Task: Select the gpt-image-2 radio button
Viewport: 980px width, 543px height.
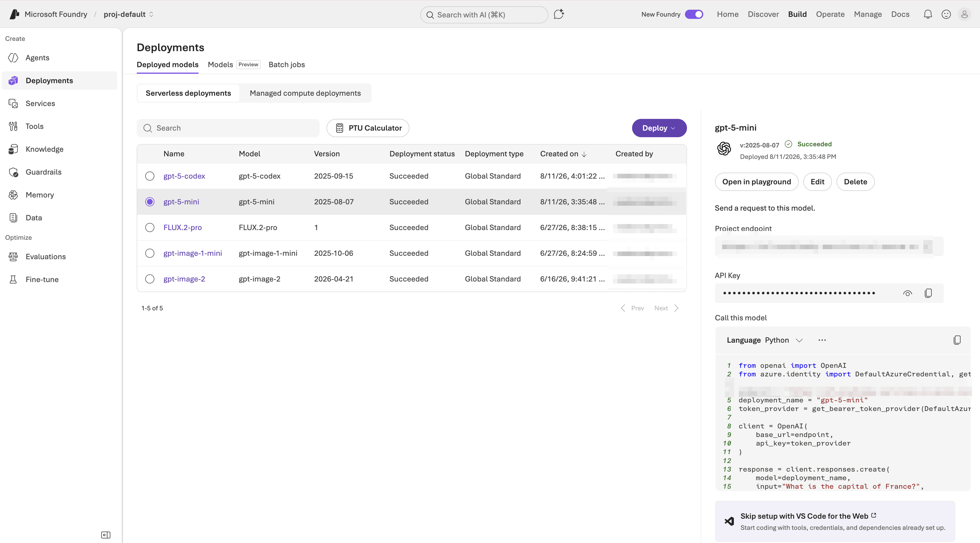Action: (x=150, y=279)
